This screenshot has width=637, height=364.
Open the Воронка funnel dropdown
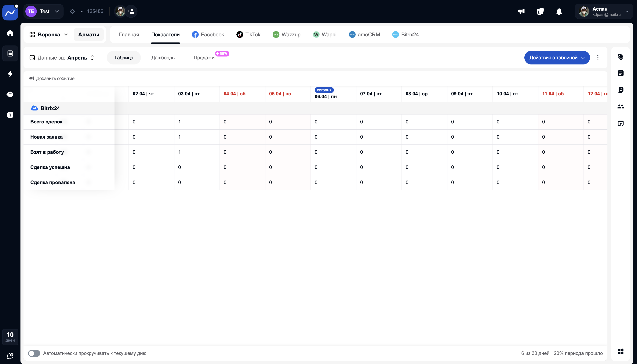[x=49, y=35]
